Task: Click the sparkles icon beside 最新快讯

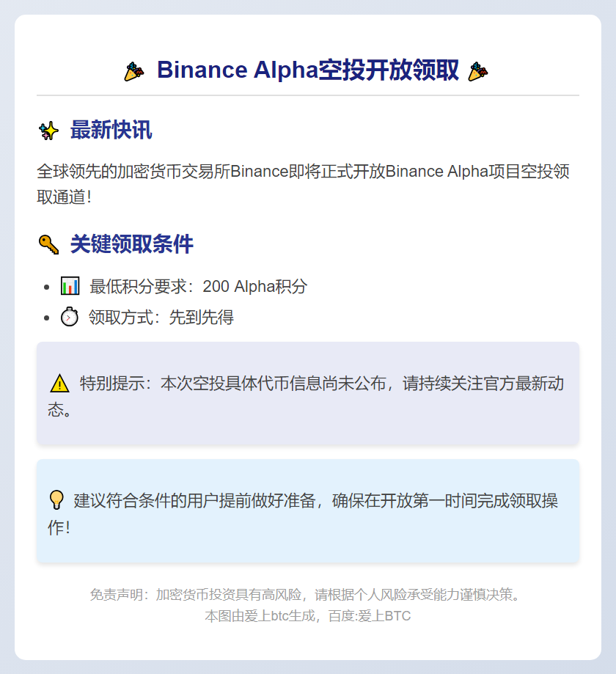Action: [48, 131]
